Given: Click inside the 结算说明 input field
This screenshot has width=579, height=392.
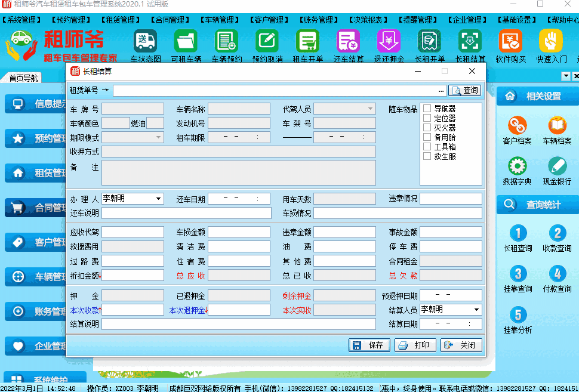Looking at the screenshot, I should (x=239, y=324).
